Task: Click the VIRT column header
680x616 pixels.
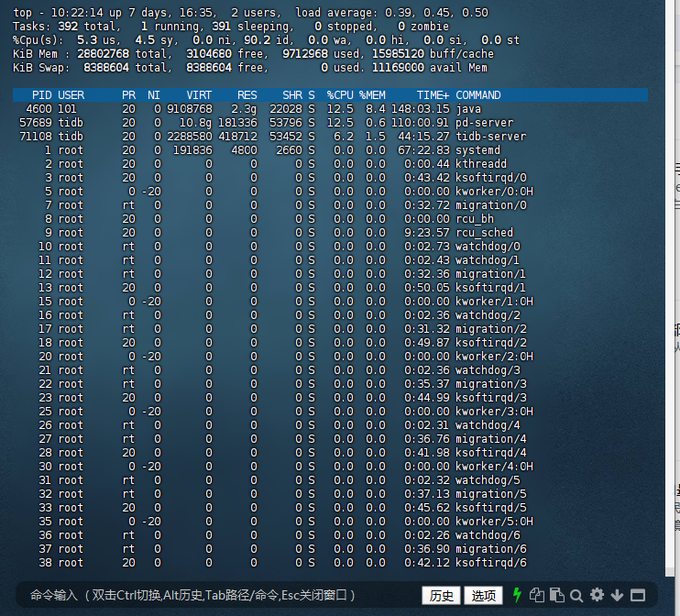Action: [199, 95]
